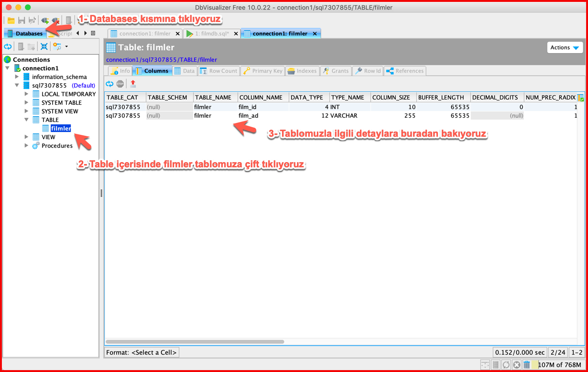Click the dotted arrows icon in status bar
Screen dimensions: 588x372
pos(485,365)
